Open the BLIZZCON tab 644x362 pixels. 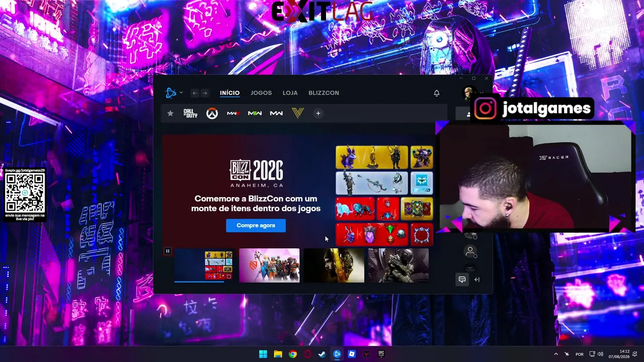coord(324,93)
